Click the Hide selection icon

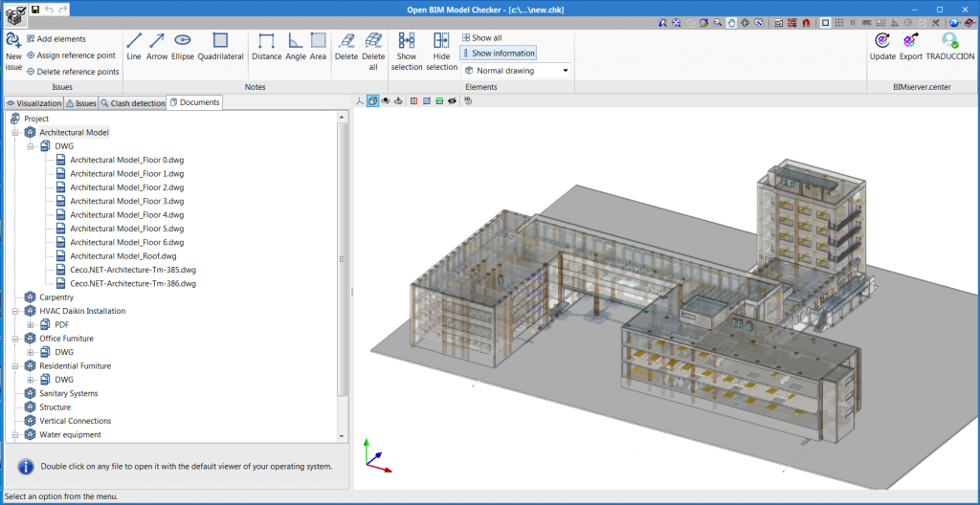pyautogui.click(x=441, y=50)
